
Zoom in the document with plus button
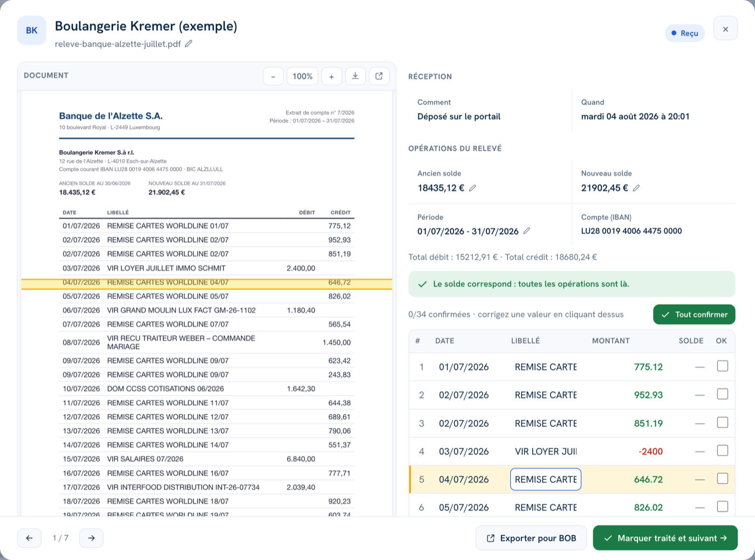point(332,77)
